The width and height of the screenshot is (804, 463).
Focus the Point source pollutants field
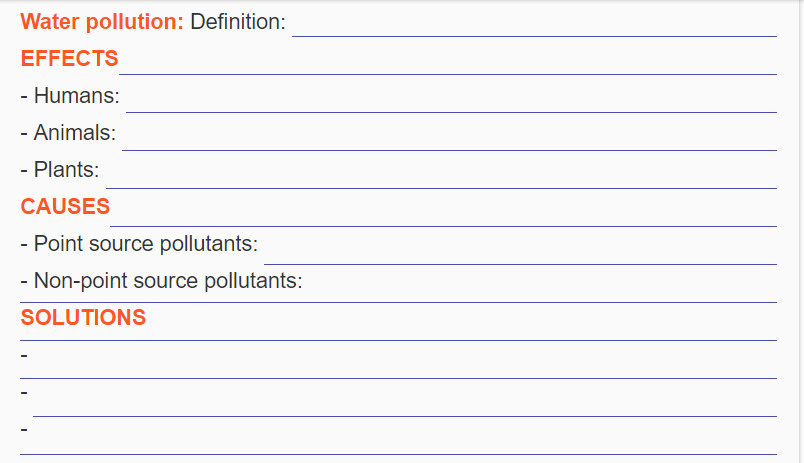pyautogui.click(x=520, y=251)
